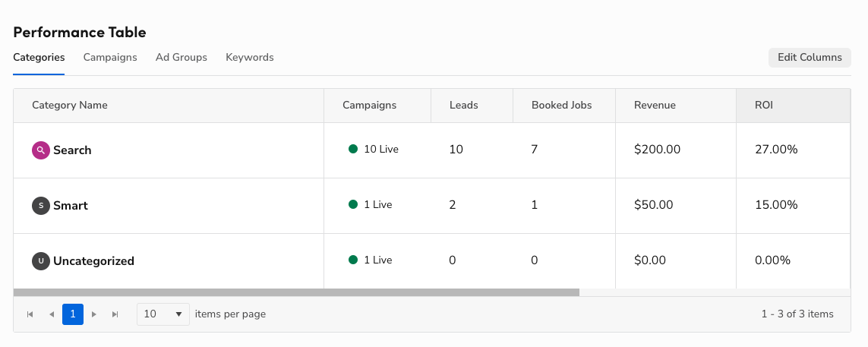Image resolution: width=868 pixels, height=347 pixels.
Task: Click the horizontal table scrollbar
Action: [x=296, y=292]
